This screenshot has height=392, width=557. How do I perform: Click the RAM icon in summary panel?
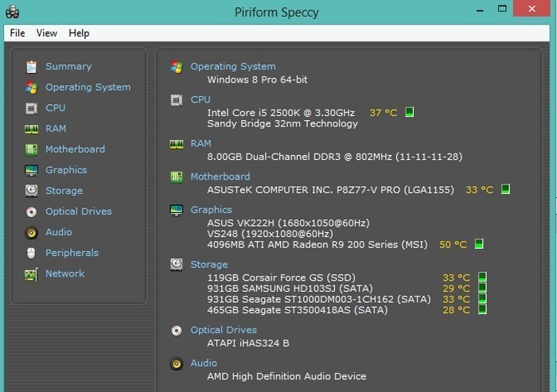[177, 144]
